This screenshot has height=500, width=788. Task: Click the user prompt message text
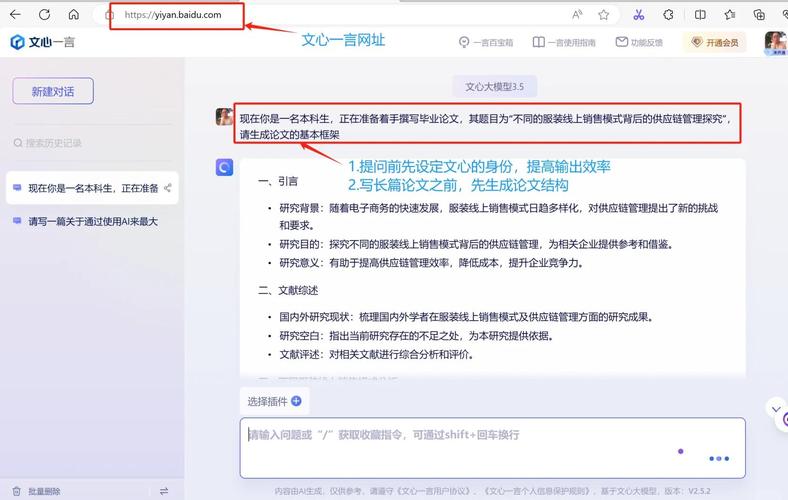[487, 127]
